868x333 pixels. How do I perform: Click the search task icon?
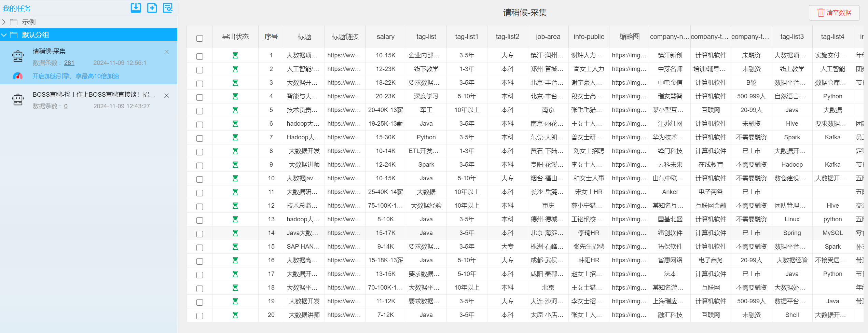coord(168,8)
